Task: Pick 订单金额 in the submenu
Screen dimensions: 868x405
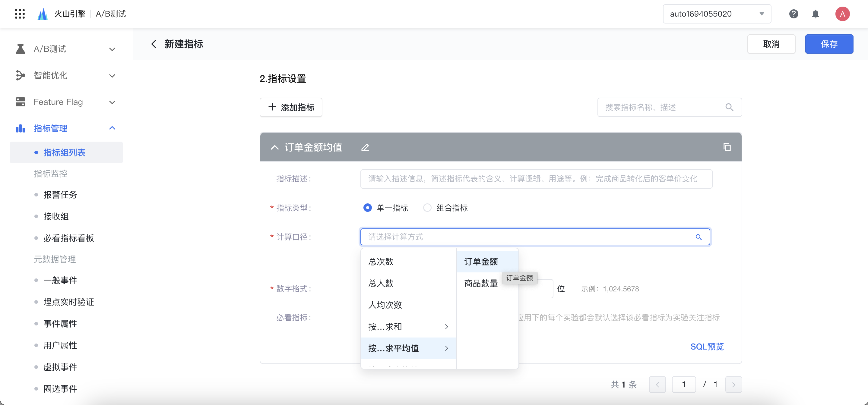Action: [487, 262]
